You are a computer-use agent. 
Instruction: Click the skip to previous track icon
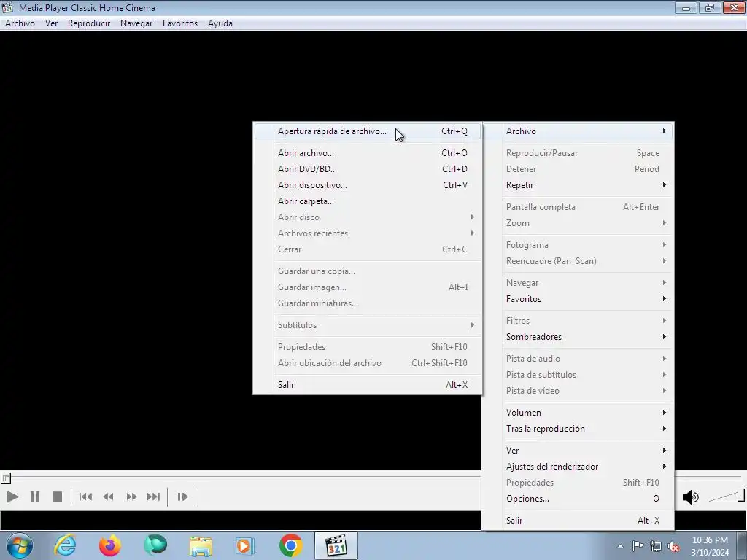86,497
